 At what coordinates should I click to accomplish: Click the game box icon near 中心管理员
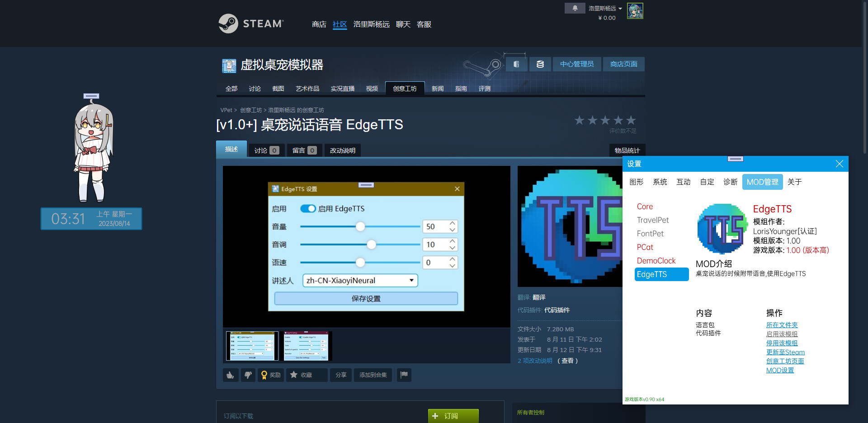516,64
